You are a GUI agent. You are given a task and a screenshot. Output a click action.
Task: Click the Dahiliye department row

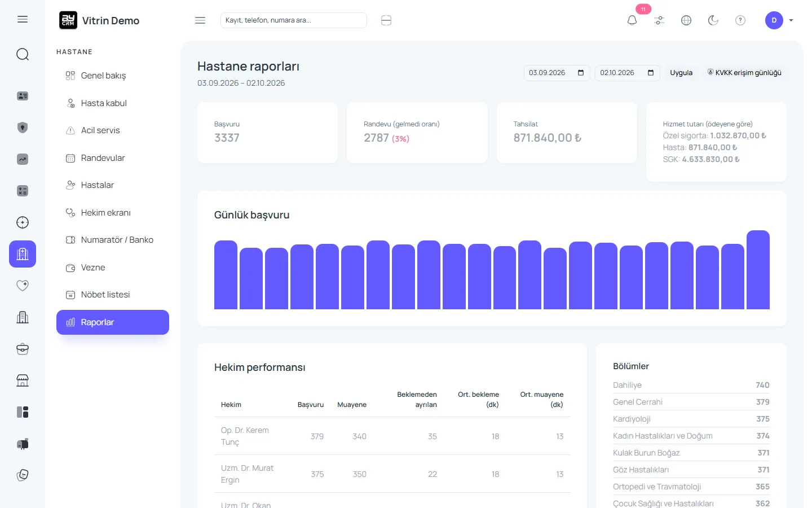coord(691,385)
